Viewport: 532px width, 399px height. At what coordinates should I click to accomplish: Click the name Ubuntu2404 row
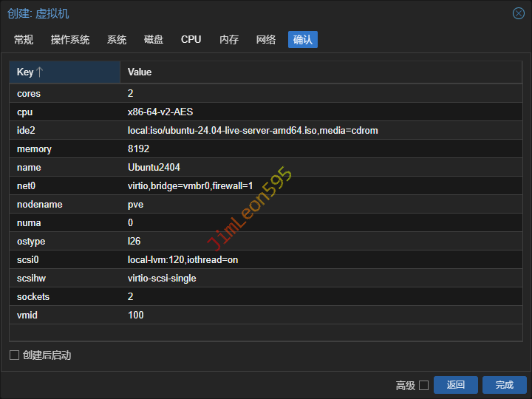tap(154, 168)
